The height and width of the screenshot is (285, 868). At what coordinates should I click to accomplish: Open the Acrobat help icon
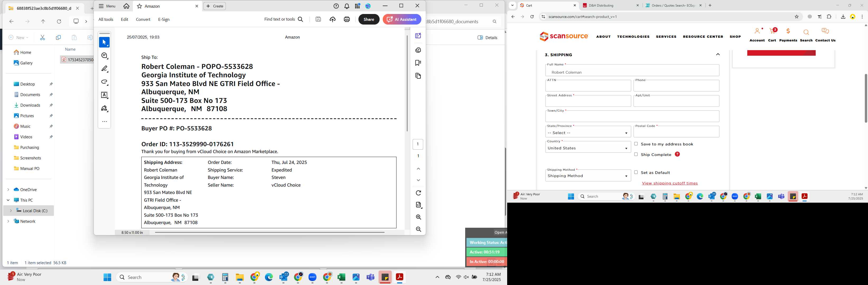336,6
